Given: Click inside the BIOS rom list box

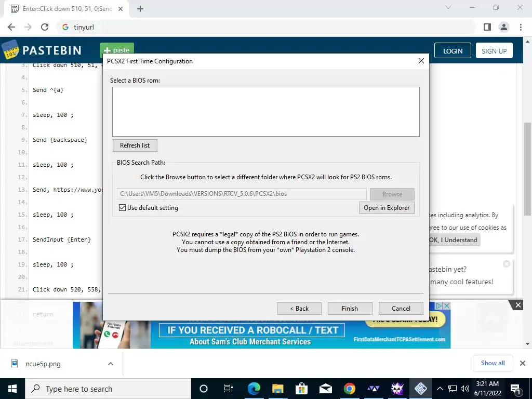Looking at the screenshot, I should point(266,112).
